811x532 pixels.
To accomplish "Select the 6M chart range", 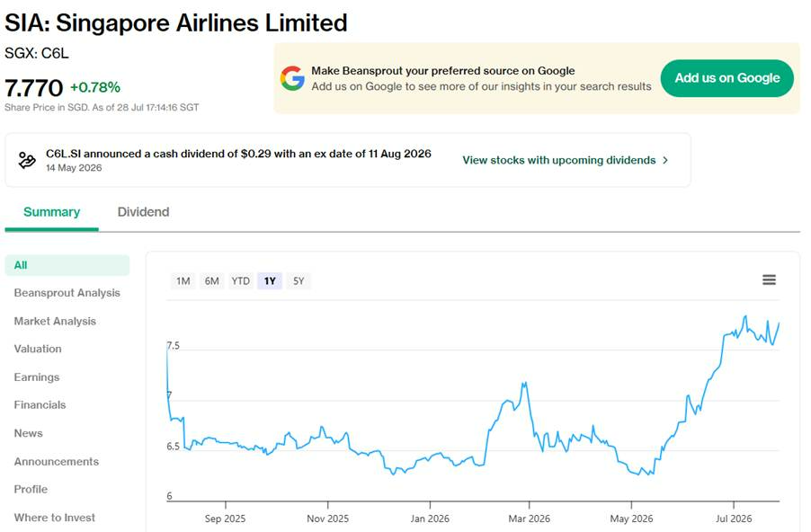I will point(211,280).
